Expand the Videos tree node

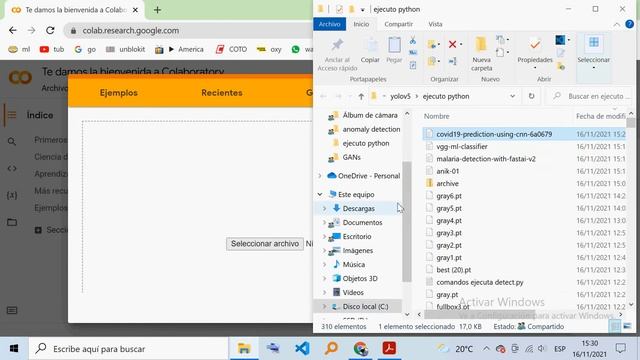[x=324, y=292]
